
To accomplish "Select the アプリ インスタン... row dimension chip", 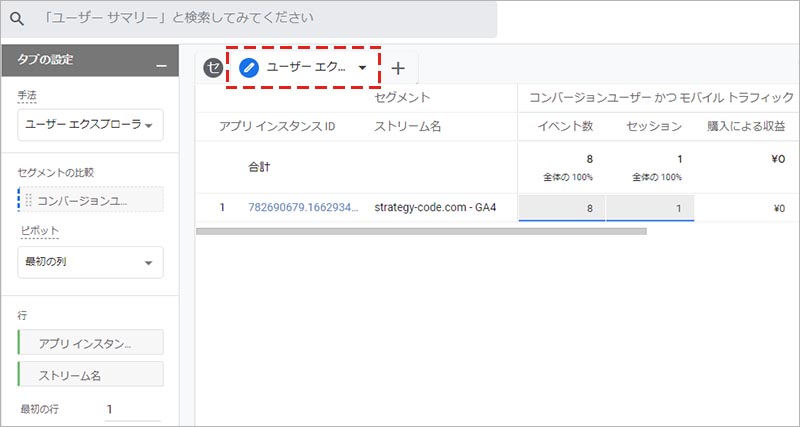I will click(x=91, y=343).
